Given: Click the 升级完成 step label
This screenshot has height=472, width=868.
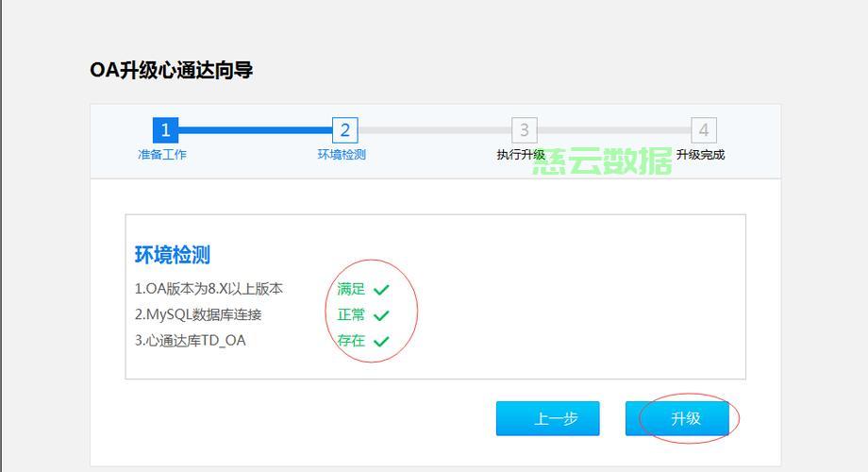Looking at the screenshot, I should coord(700,155).
